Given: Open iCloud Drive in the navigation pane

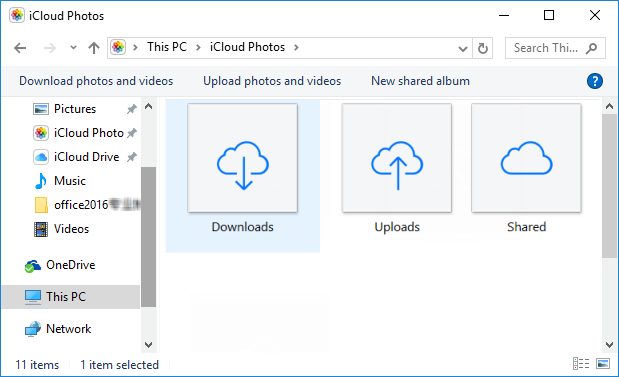Looking at the screenshot, I should tap(86, 157).
